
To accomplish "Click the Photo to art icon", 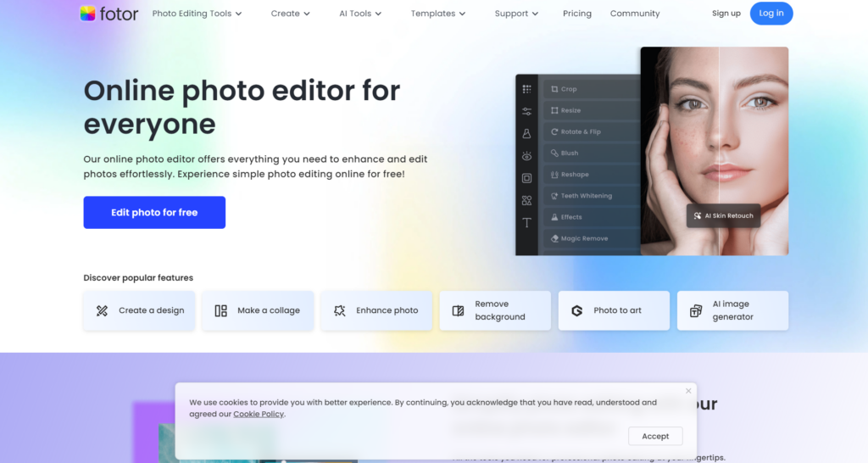I will 577,310.
